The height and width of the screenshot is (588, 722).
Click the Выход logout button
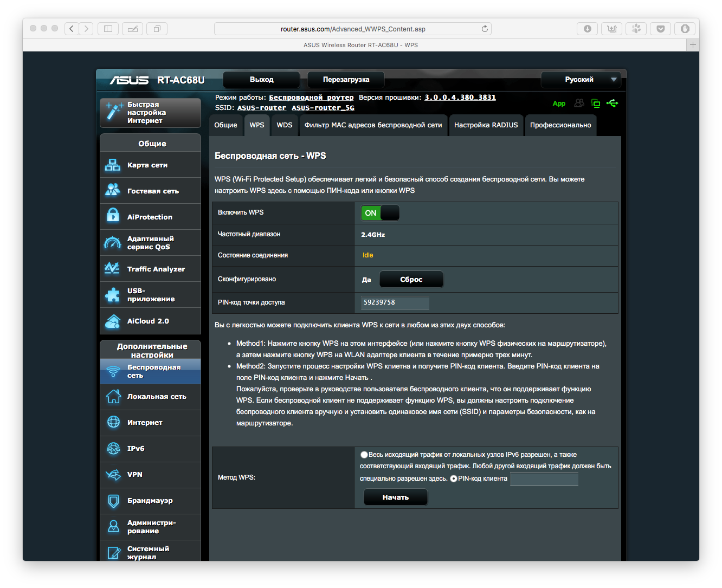coord(261,80)
